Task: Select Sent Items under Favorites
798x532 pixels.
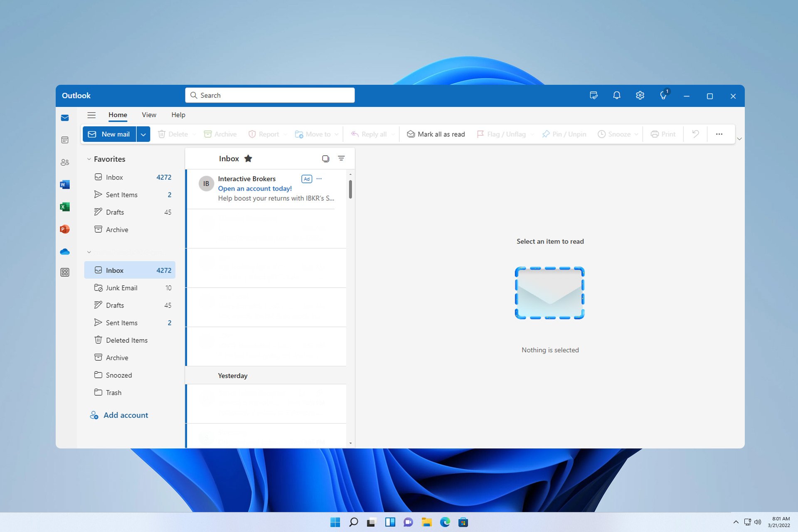Action: tap(130, 195)
